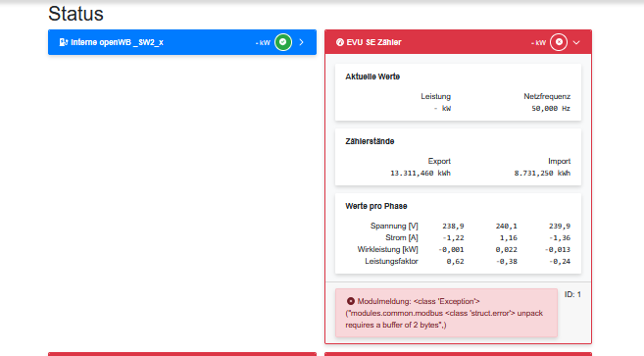This screenshot has width=644, height=356.
Task: Select the Modulmeldung error message text
Action: pyautogui.click(x=445, y=313)
